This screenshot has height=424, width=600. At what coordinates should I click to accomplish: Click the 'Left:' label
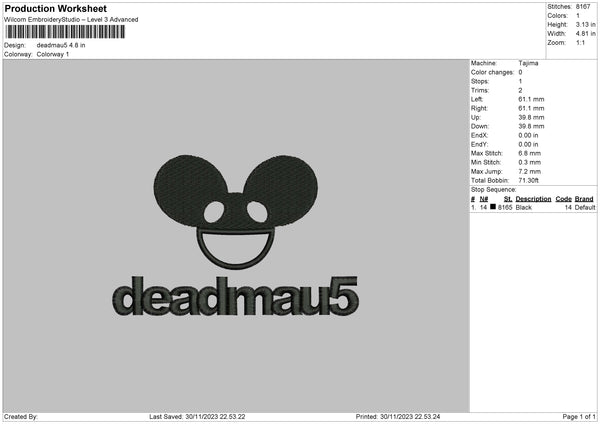(476, 99)
